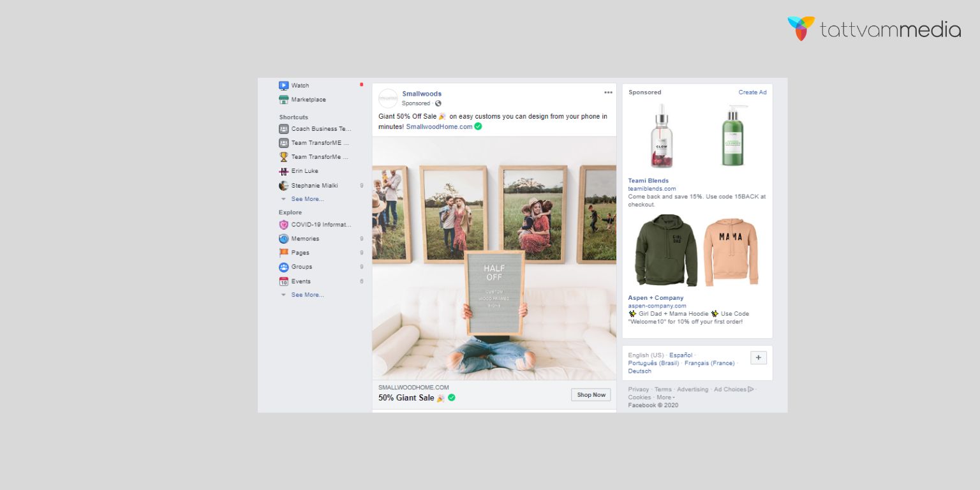Switch language to Español

pos(681,355)
